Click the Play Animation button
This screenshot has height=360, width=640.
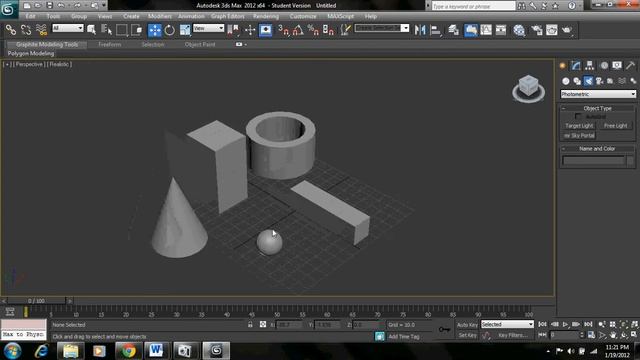(565, 324)
